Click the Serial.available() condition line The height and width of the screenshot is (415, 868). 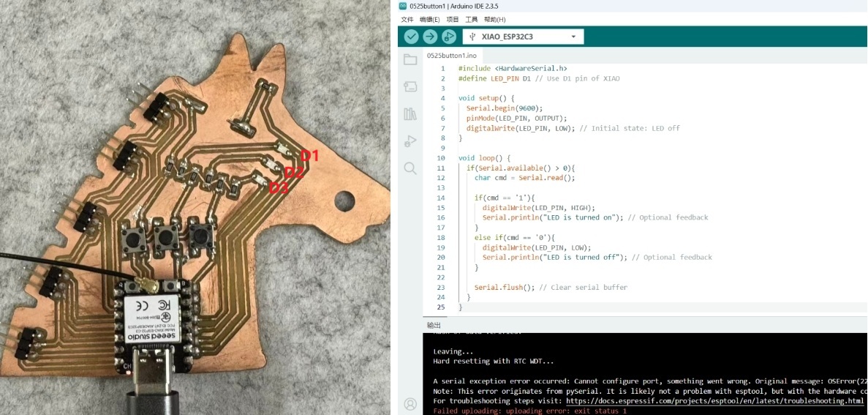click(x=521, y=168)
